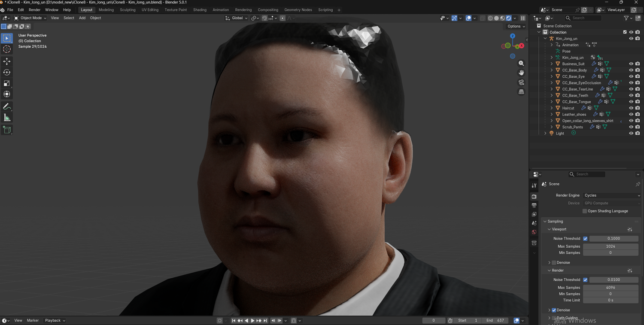
Task: Open the World properties tab
Action: pyautogui.click(x=534, y=232)
